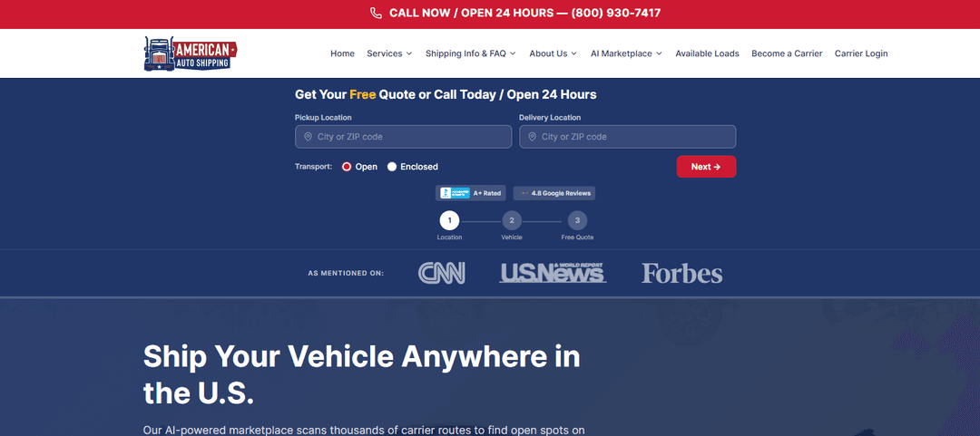Screen dimensions: 980x436
Task: Click the American Auto Shipping logo
Action: click(x=191, y=53)
